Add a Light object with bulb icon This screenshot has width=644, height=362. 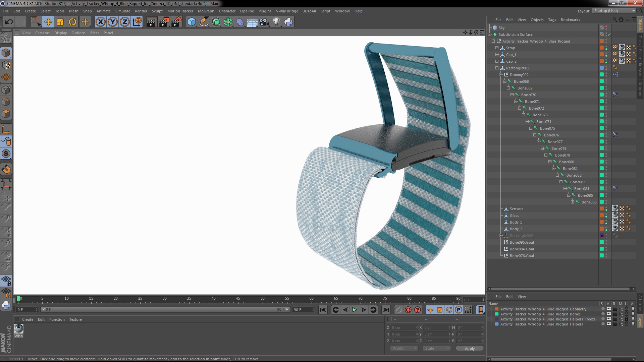(x=276, y=22)
